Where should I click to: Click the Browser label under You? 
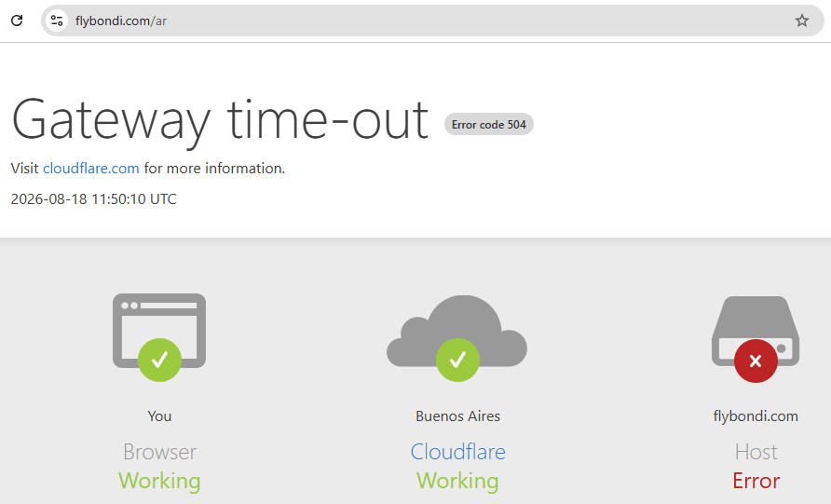(159, 452)
